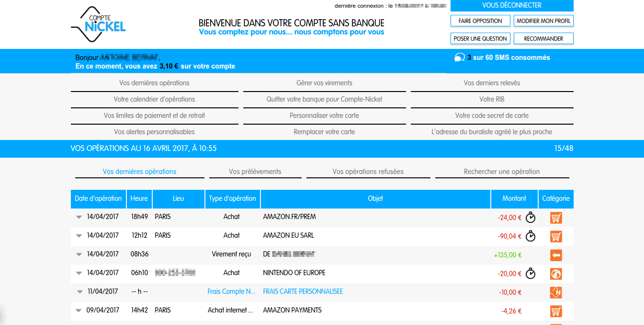Expand the AMAZON EU SARL operation details
Image resolution: width=644 pixels, height=325 pixels.
(x=79, y=236)
